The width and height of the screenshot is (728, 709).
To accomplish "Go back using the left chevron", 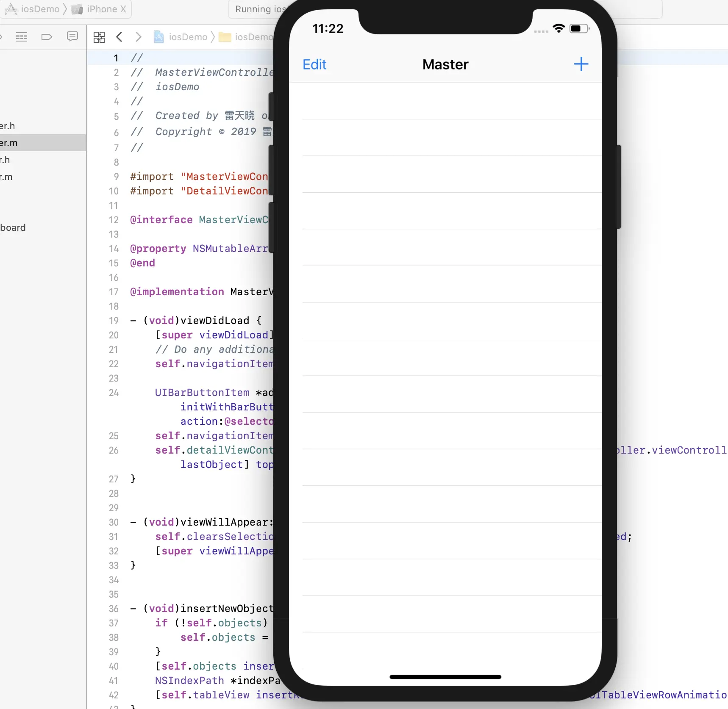I will pos(119,37).
